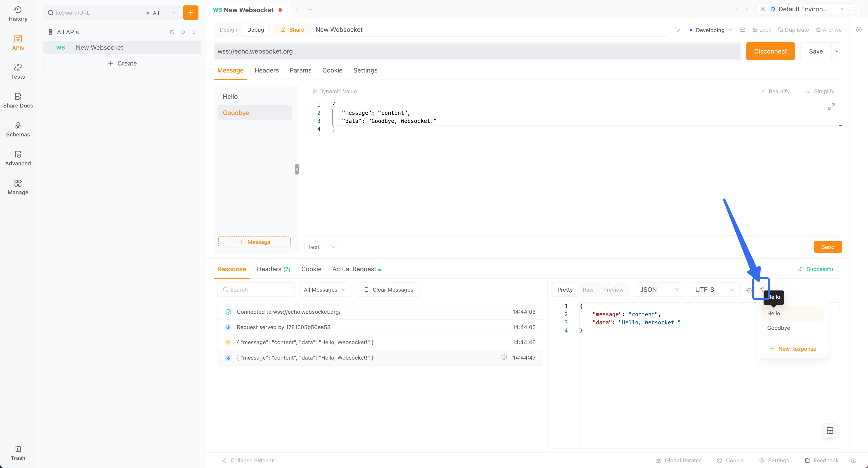868x468 pixels.
Task: Click the Send button
Action: click(828, 247)
